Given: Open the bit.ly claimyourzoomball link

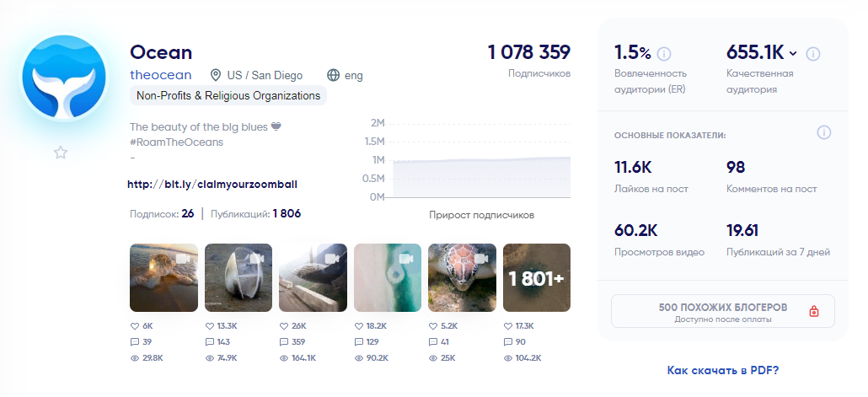Looking at the screenshot, I should pos(212,185).
